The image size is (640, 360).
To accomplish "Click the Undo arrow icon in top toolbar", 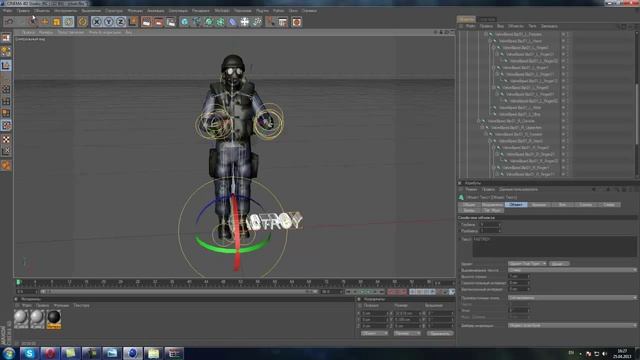I will point(10,22).
